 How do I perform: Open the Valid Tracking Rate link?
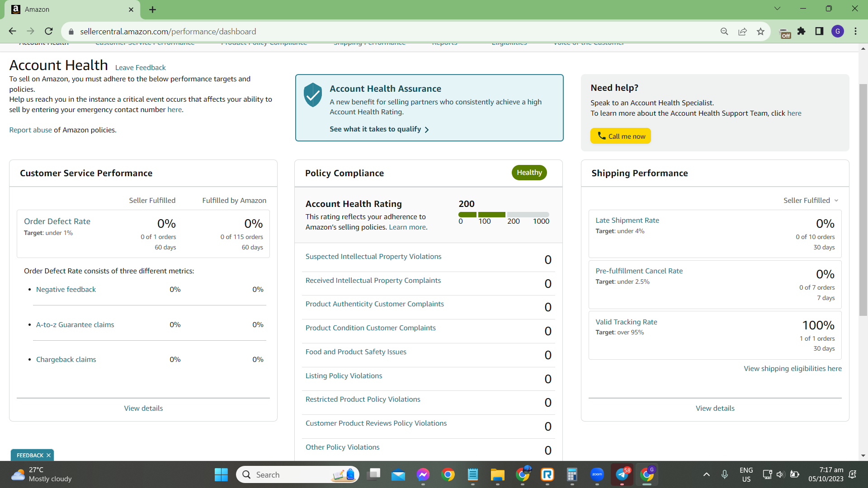[626, 322]
